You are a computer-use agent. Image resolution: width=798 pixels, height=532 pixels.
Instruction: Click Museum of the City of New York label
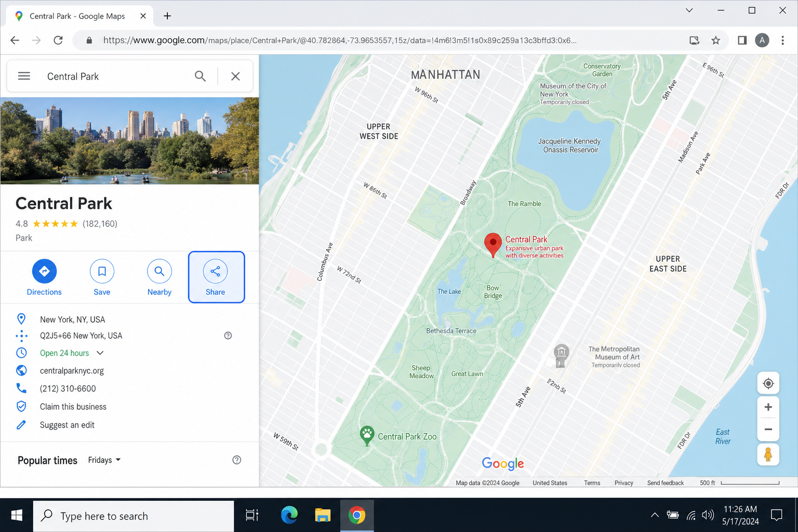tap(573, 90)
